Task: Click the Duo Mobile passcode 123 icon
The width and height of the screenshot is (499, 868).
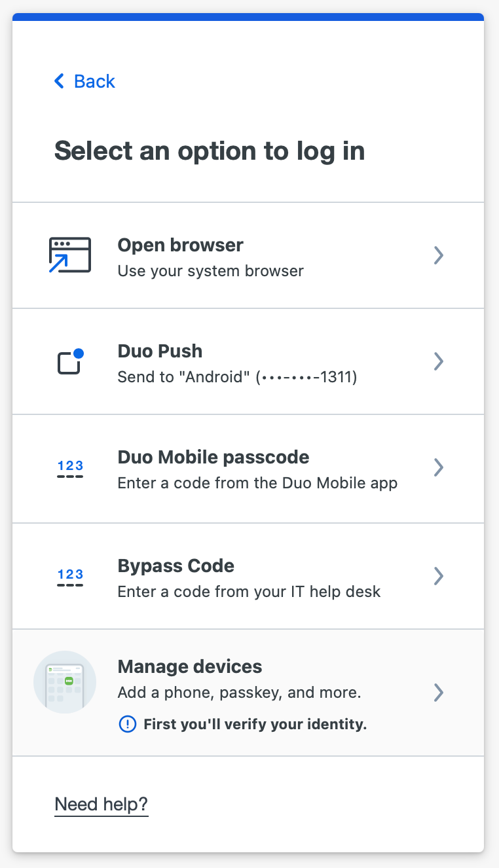Action: pyautogui.click(x=70, y=469)
